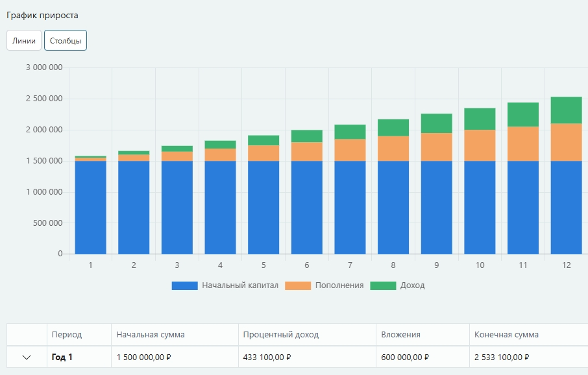Toggle Начальный капитал legend blue swatch
The height and width of the screenshot is (375, 588).
[184, 285]
